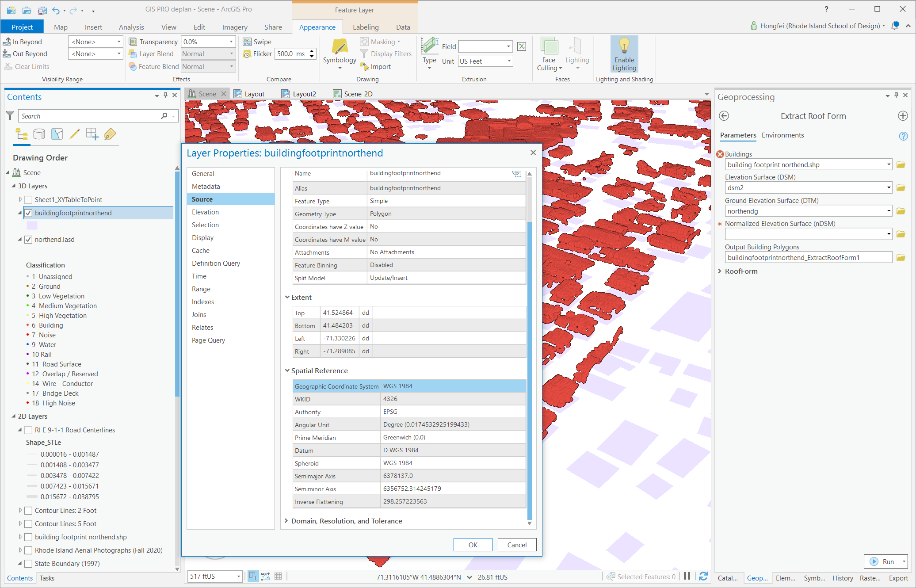Viewport: 916px width, 588px height.
Task: Check Contour Lines: 5 Foot layer
Action: pos(28,524)
